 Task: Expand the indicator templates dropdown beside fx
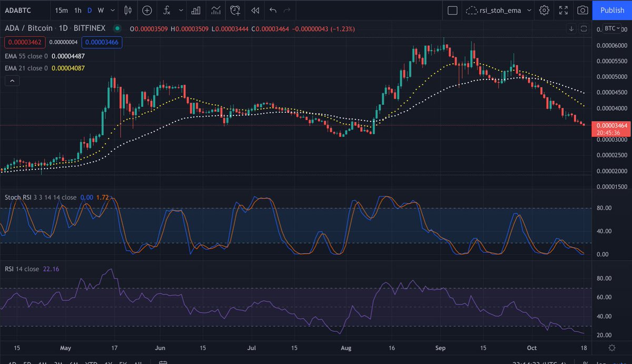181,10
